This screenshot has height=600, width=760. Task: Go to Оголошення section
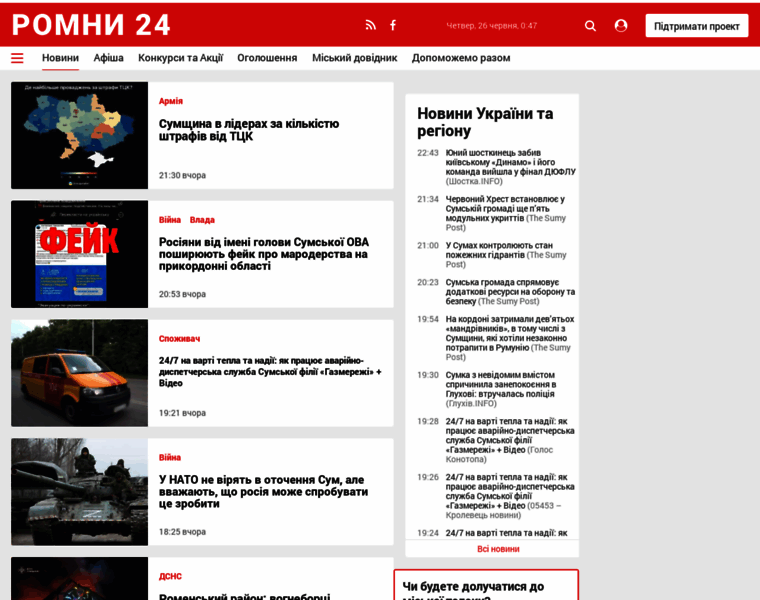[267, 58]
